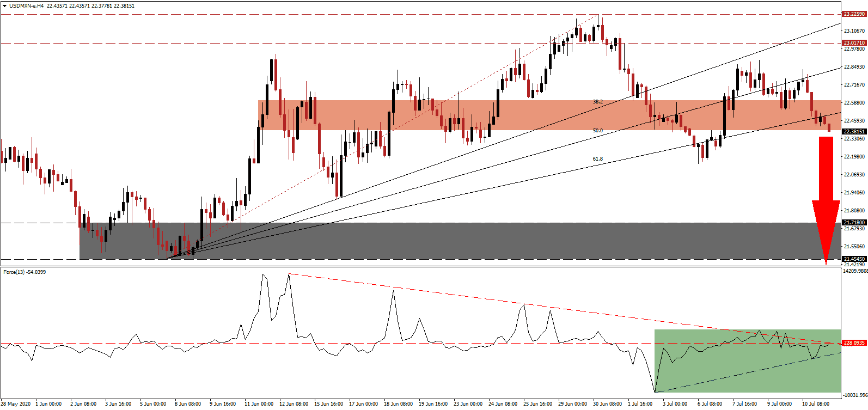Click the 28 May 2020 date label

coord(16,404)
